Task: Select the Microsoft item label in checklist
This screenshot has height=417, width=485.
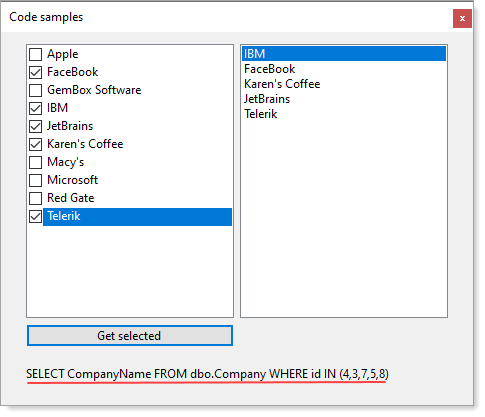Action: tap(73, 180)
